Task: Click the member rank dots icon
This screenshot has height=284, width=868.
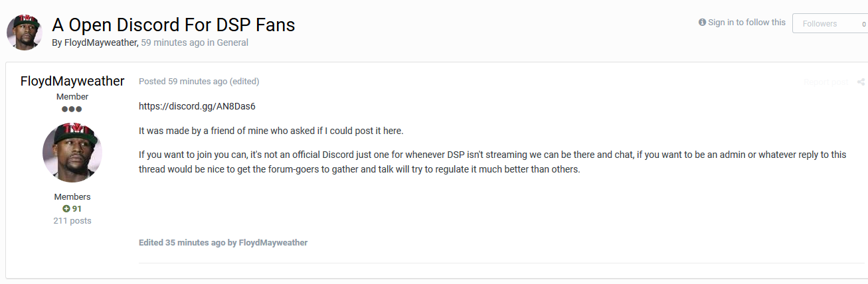Action: [x=72, y=109]
